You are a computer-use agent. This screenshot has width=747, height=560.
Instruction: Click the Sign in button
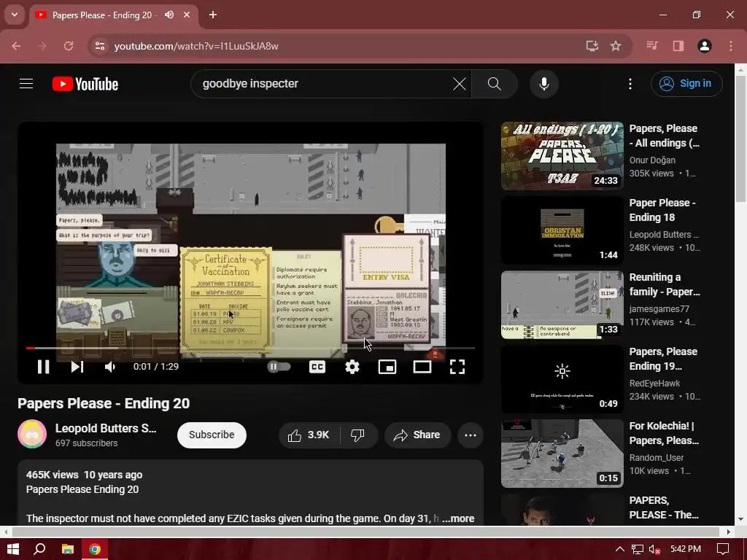pyautogui.click(x=686, y=84)
